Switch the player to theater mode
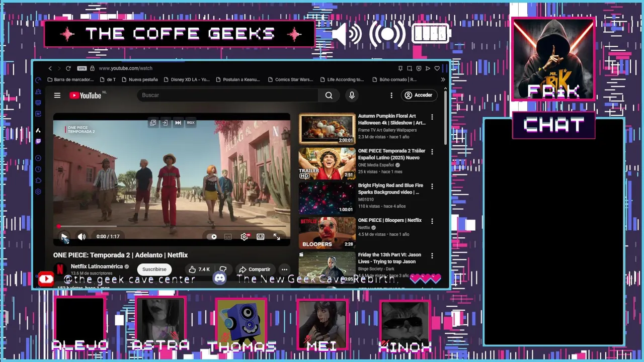 (260, 236)
